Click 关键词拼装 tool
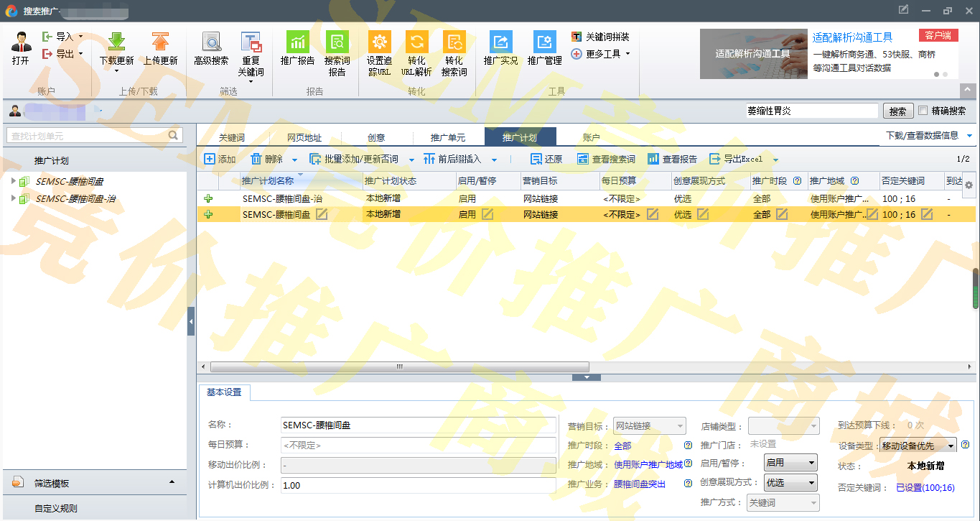Viewport: 980px width, 521px height. 600,36
